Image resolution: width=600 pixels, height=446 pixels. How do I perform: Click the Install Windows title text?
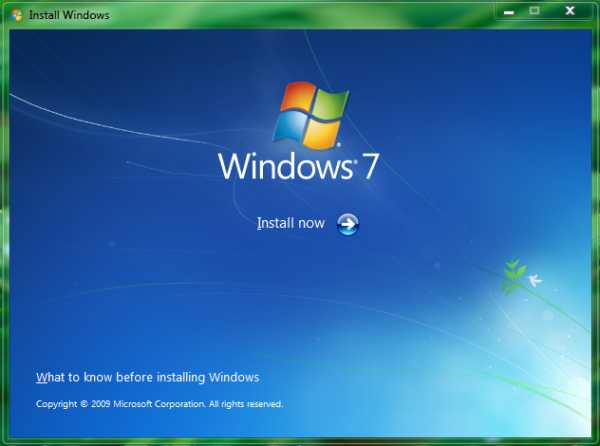69,15
